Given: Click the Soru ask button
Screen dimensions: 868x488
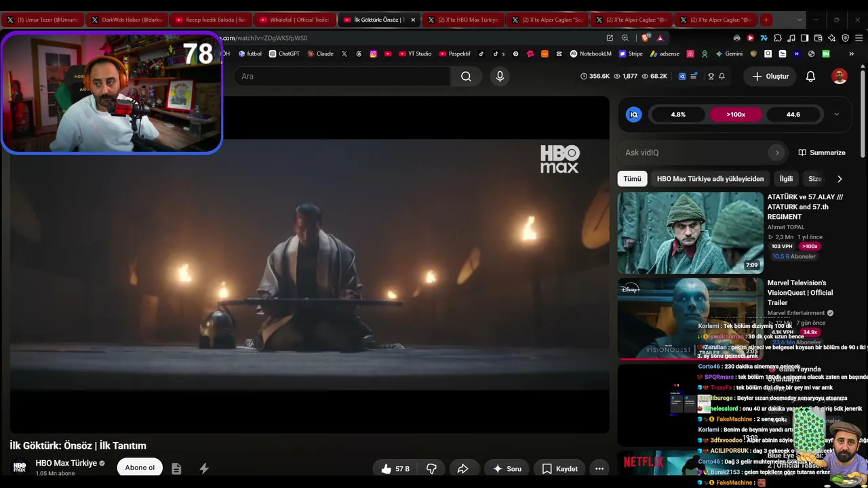Looking at the screenshot, I should 507,468.
